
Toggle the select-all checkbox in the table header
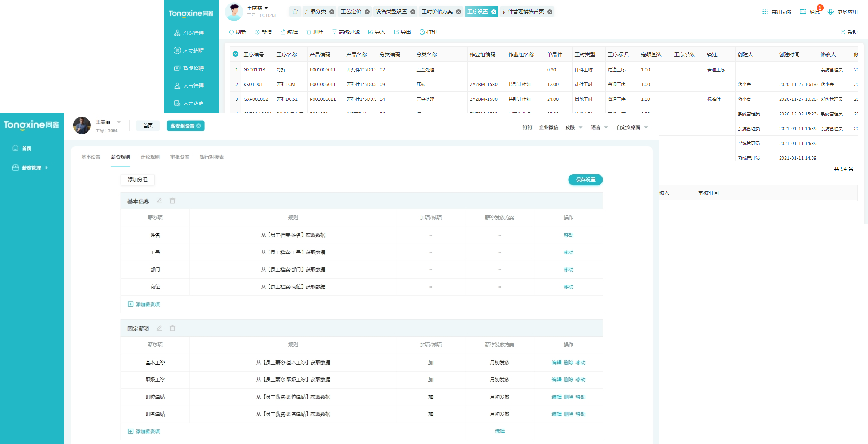point(235,54)
